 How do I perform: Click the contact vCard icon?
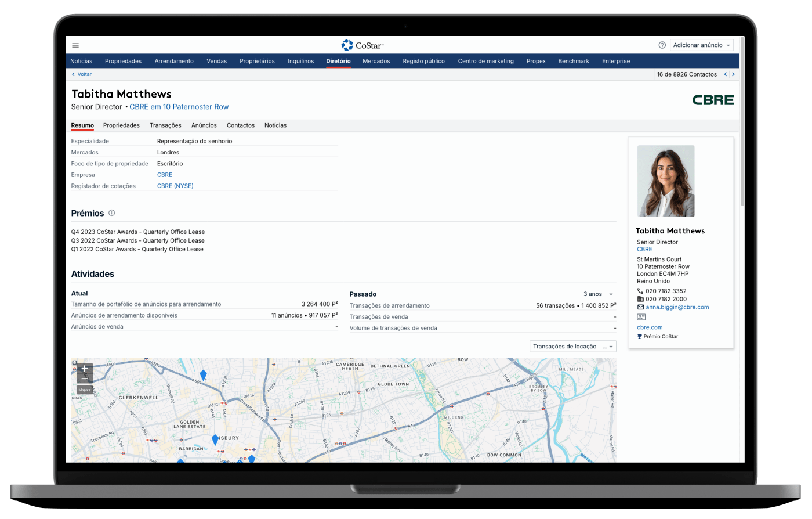[x=641, y=317]
